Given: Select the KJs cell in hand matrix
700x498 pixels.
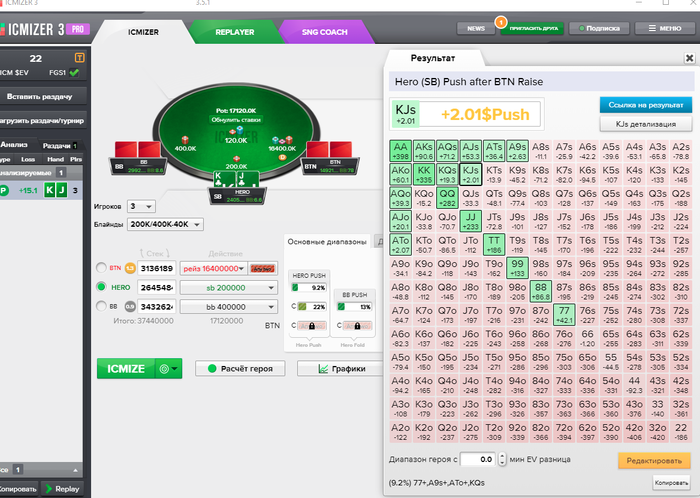Looking at the screenshot, I should click(471, 174).
